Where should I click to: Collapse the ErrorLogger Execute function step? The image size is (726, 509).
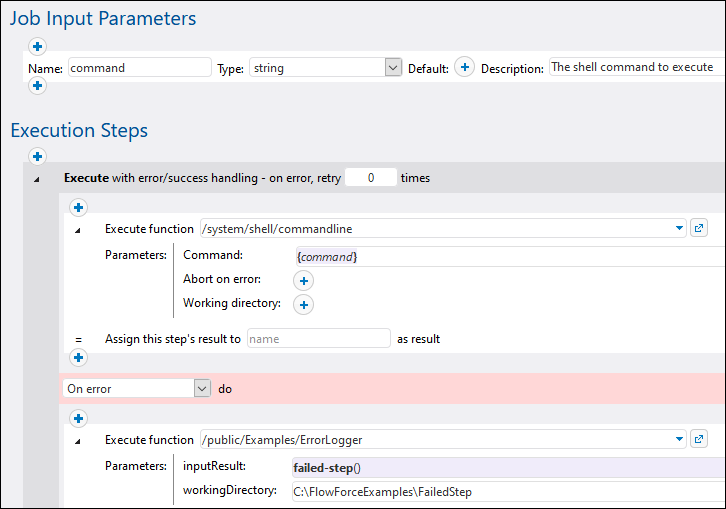(x=79, y=441)
